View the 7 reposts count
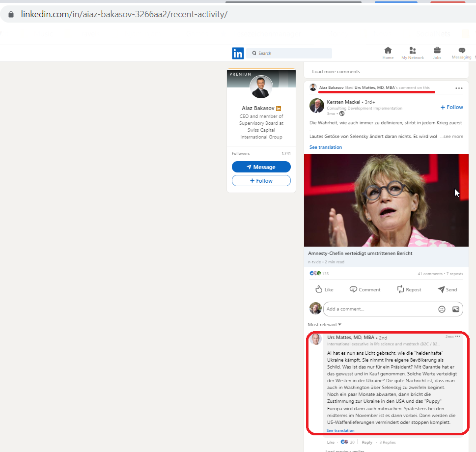The height and width of the screenshot is (452, 476). pyautogui.click(x=455, y=274)
